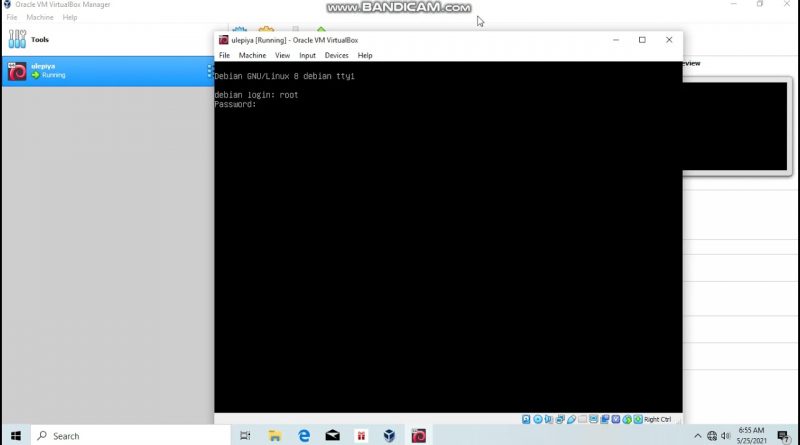Select the ulepiya virtual machine entry
This screenshot has height=445, width=800.
pos(107,71)
